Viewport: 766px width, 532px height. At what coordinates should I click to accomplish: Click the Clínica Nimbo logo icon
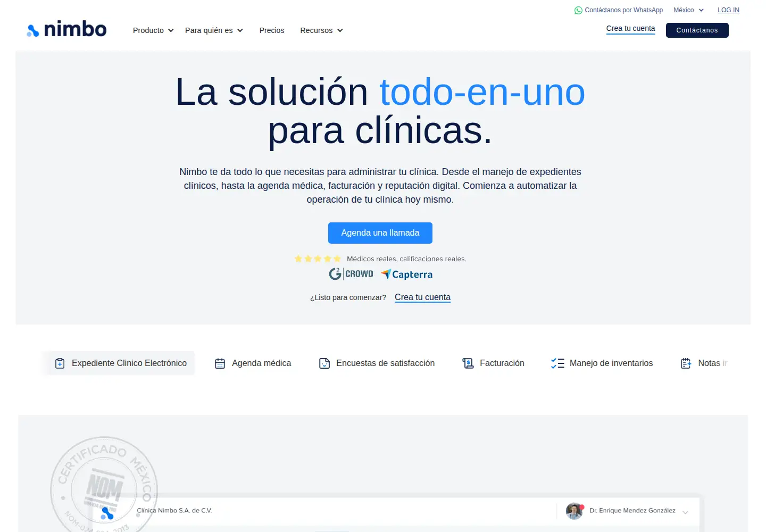(107, 513)
